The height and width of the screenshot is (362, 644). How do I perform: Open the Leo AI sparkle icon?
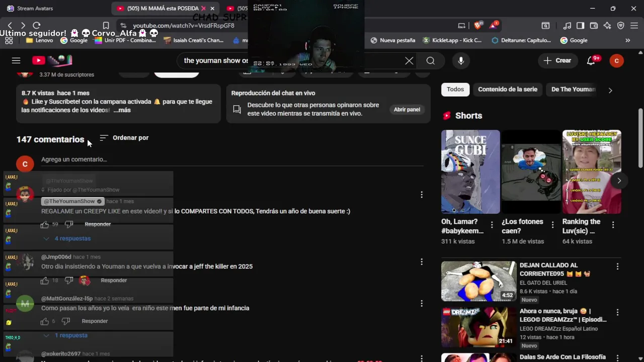607,26
